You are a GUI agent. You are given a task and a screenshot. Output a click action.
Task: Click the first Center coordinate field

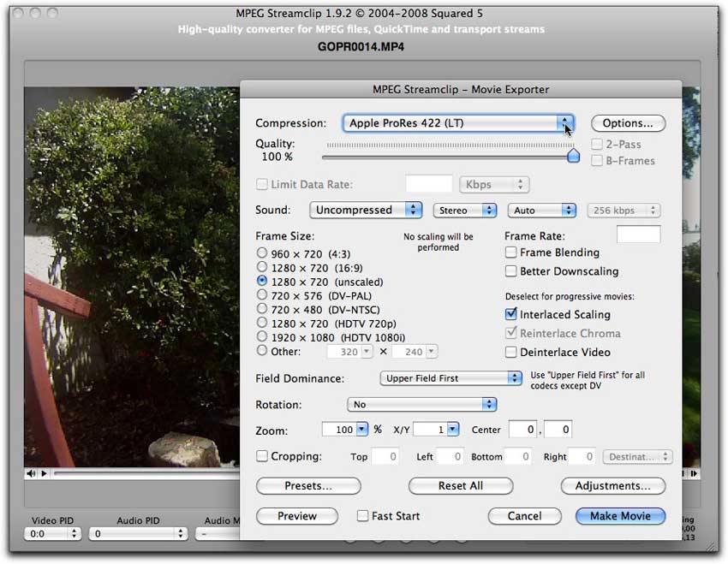tap(522, 430)
